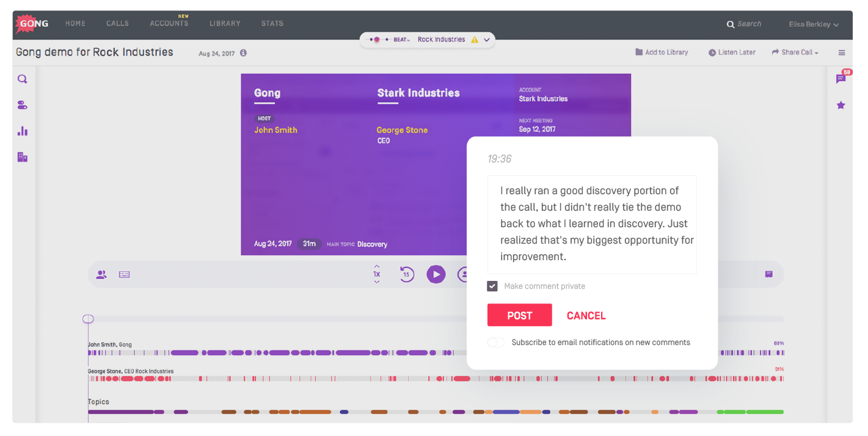Switch to the LIBRARY section
The width and height of the screenshot is (868, 436).
pyautogui.click(x=225, y=23)
